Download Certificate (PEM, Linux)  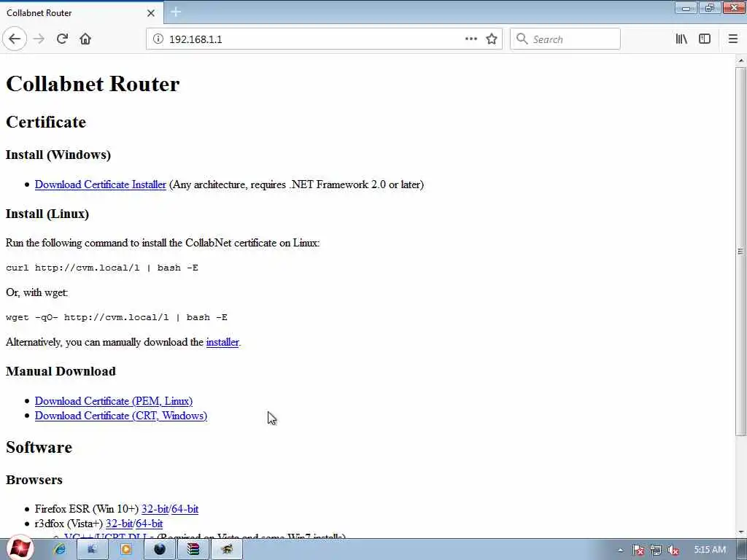114,401
